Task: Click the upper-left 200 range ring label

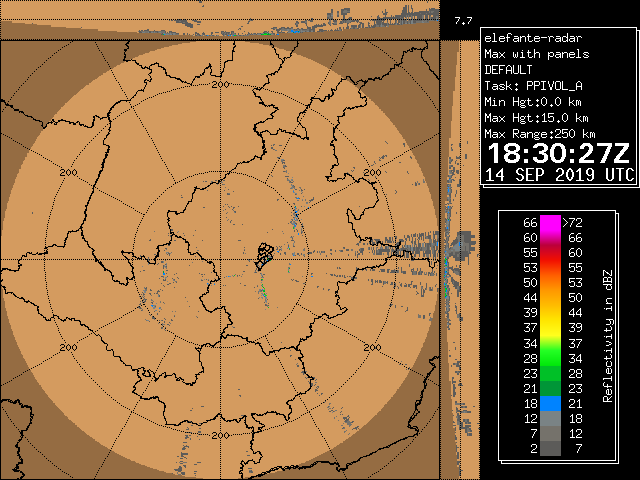Action: coord(69,172)
